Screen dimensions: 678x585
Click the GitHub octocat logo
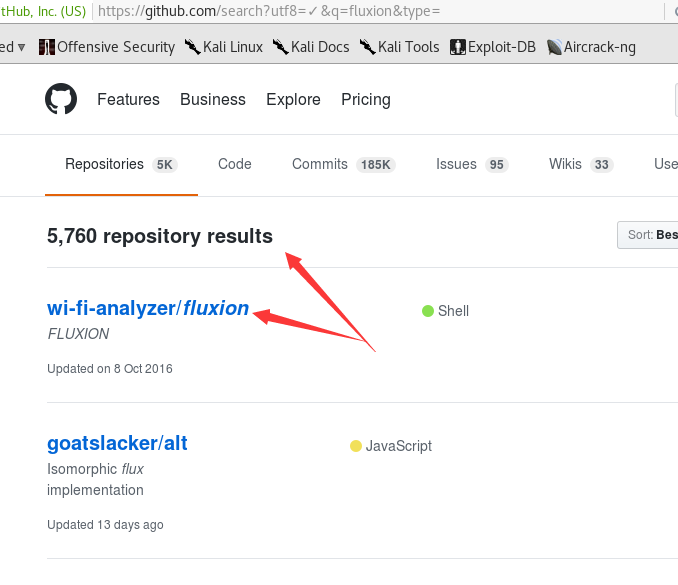(61, 99)
